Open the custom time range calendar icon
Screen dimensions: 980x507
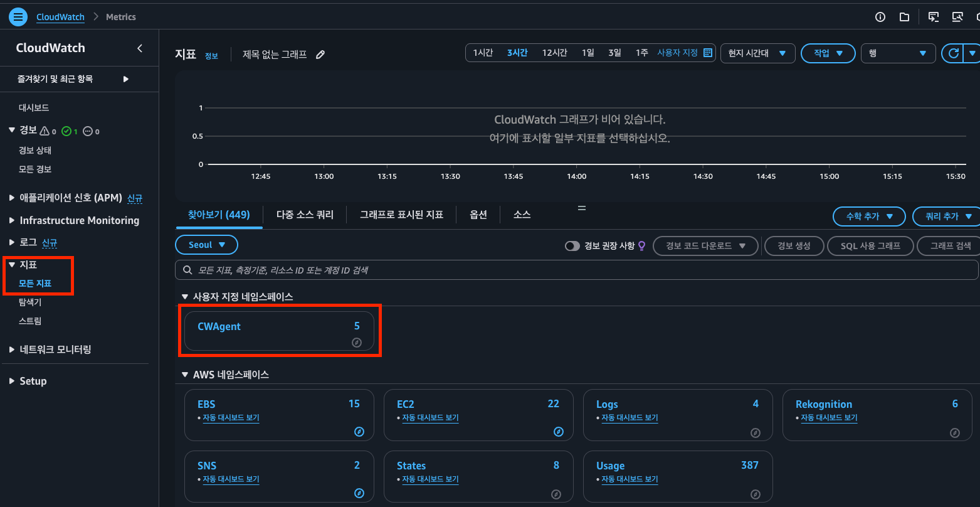point(708,53)
